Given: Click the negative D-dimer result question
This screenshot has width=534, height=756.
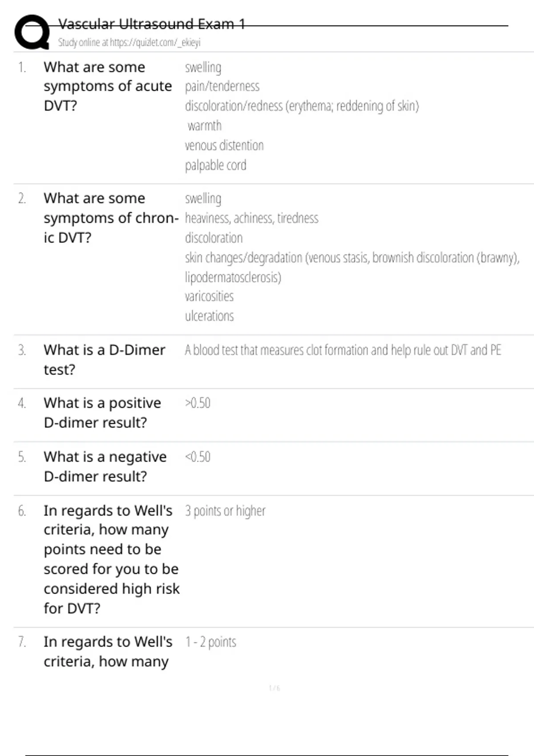Looking at the screenshot, I should pos(105,466).
